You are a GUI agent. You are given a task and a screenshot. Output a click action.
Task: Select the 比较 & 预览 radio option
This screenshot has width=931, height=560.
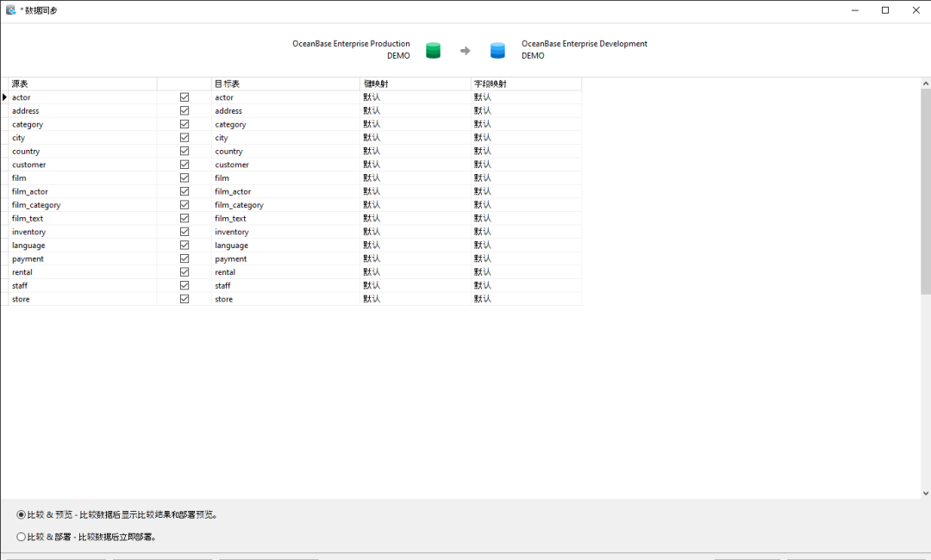click(x=22, y=515)
